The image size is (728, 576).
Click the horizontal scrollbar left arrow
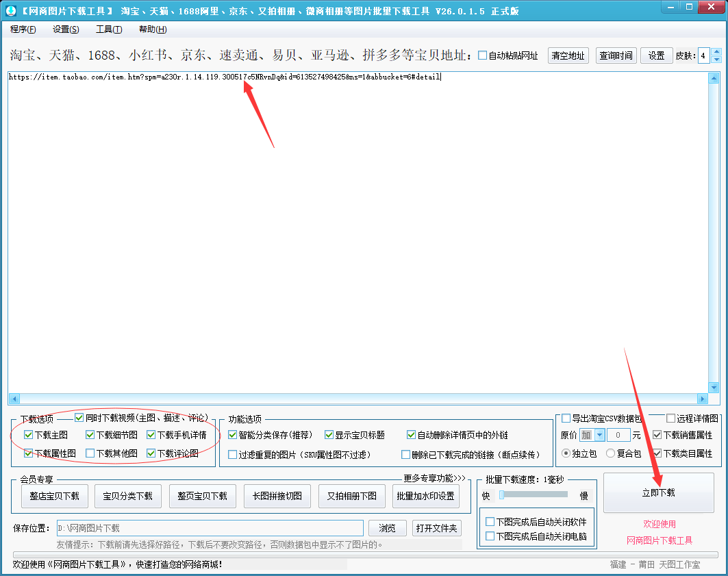pos(14,399)
